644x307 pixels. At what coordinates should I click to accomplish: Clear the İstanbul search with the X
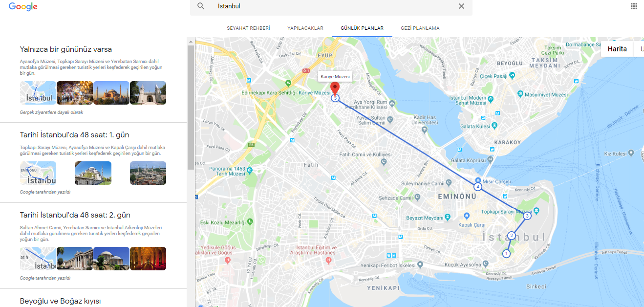pos(461,6)
